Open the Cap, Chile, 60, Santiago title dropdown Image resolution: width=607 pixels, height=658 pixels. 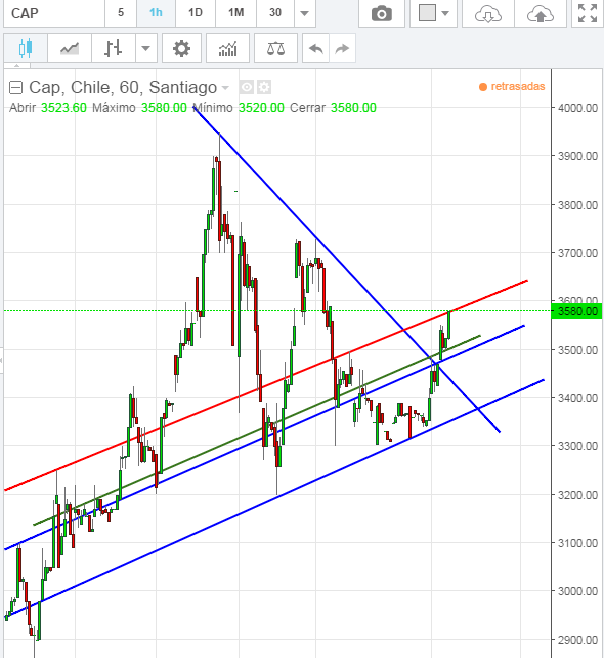click(x=225, y=88)
